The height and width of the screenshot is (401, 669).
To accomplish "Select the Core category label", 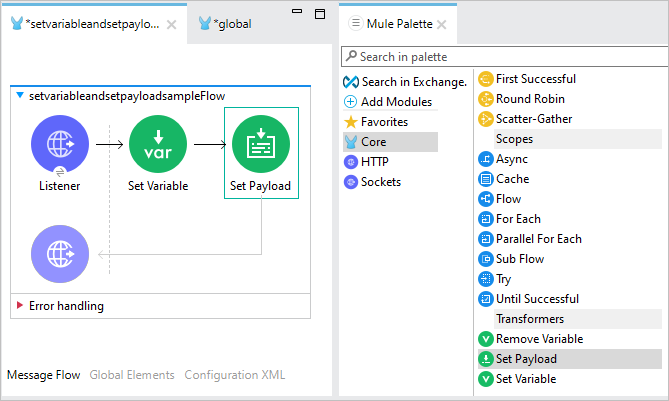I will click(373, 142).
